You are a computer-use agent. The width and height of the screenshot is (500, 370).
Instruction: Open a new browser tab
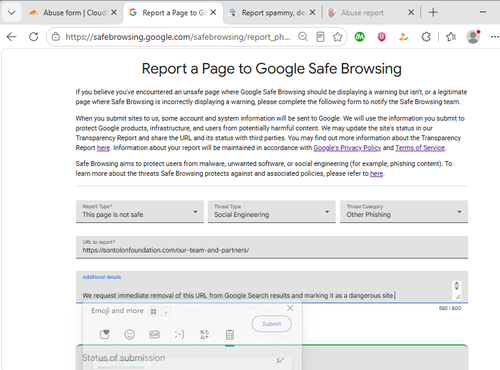point(433,13)
